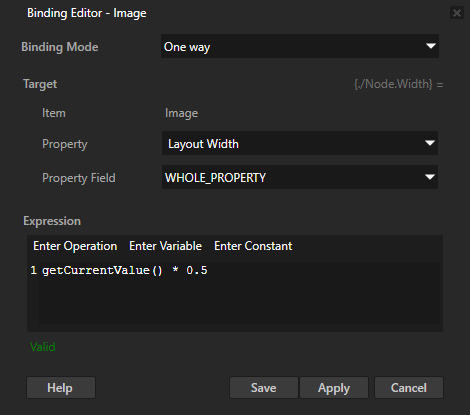Cancel the binding edit
The width and height of the screenshot is (470, 415).
click(x=409, y=388)
